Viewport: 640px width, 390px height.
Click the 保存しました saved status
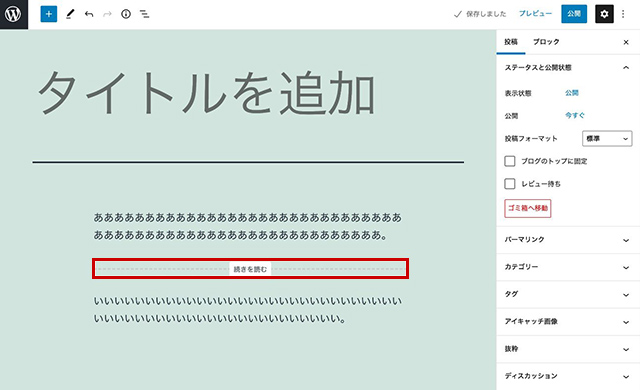pyautogui.click(x=480, y=14)
